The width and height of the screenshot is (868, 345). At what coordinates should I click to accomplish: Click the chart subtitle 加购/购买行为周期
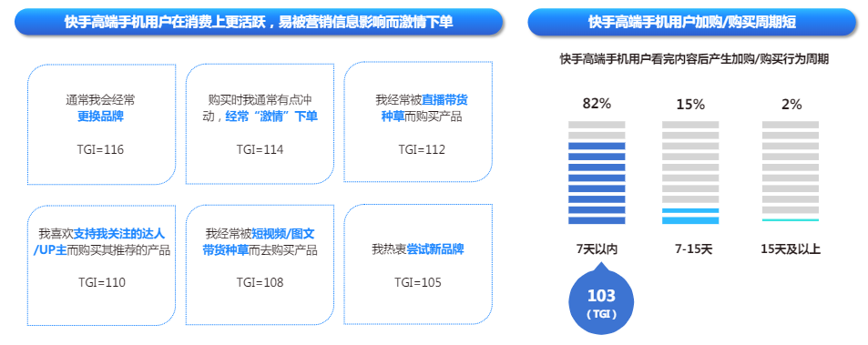pos(694,59)
